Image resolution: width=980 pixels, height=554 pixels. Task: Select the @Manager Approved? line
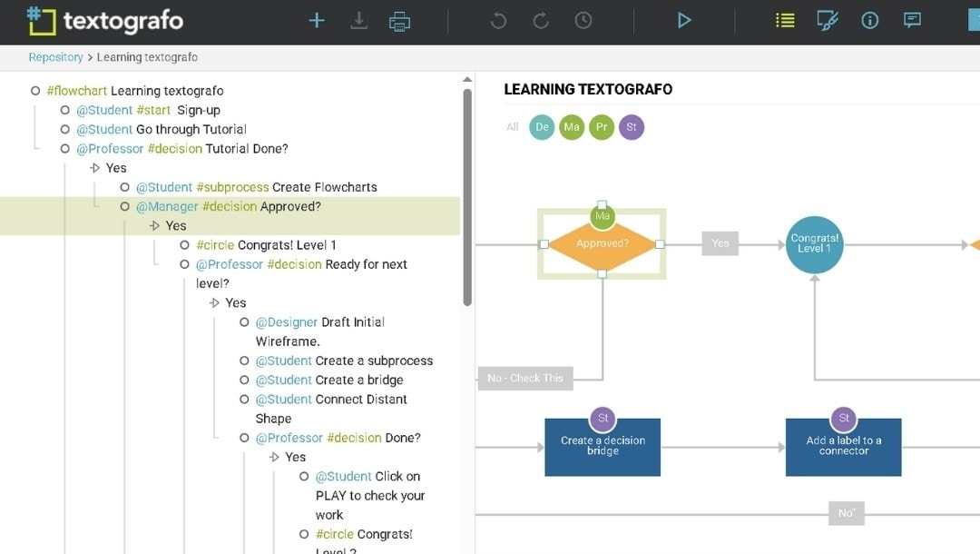pyautogui.click(x=228, y=206)
